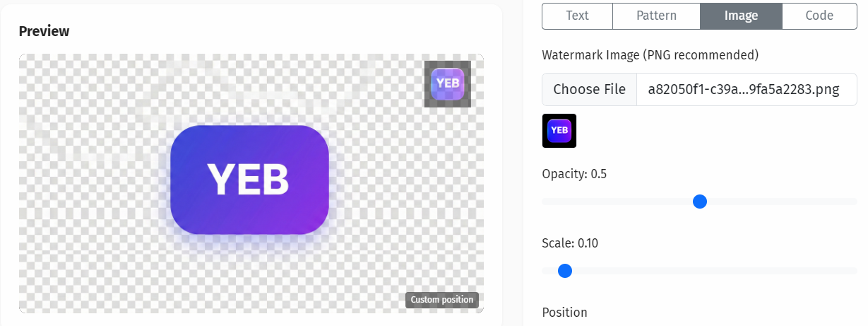Select the semi-transparent YEB watermark in preview corner

pos(448,83)
